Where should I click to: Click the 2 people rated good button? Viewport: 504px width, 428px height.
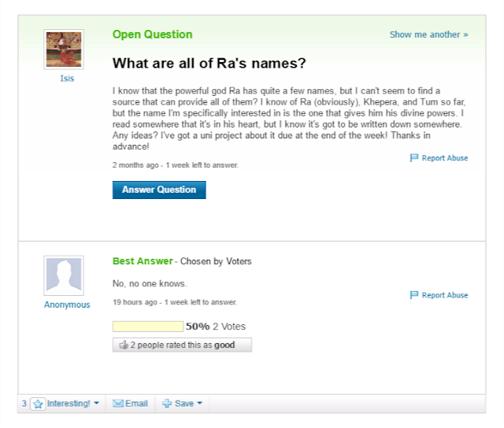click(182, 345)
